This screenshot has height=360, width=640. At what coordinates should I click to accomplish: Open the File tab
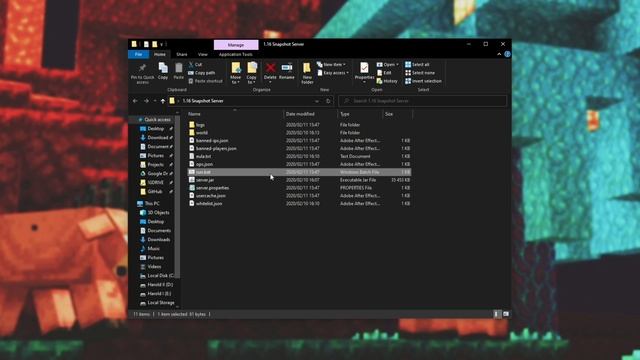click(x=138, y=54)
